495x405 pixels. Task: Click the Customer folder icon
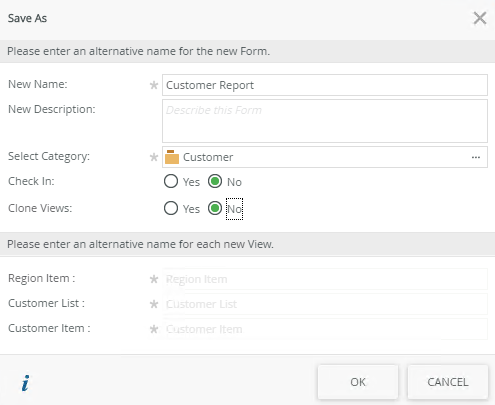172,157
